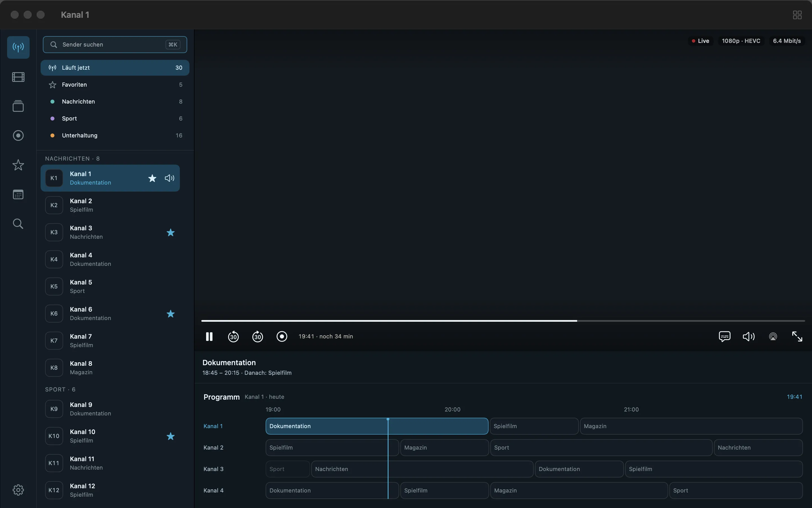Toggle the Kanal 6 favorite star
812x508 pixels.
pos(171,314)
